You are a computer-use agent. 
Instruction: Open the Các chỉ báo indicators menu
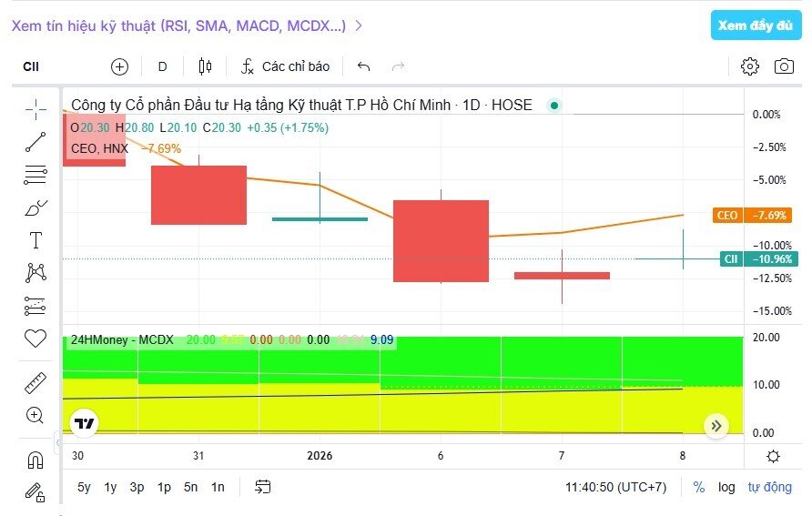[285, 66]
